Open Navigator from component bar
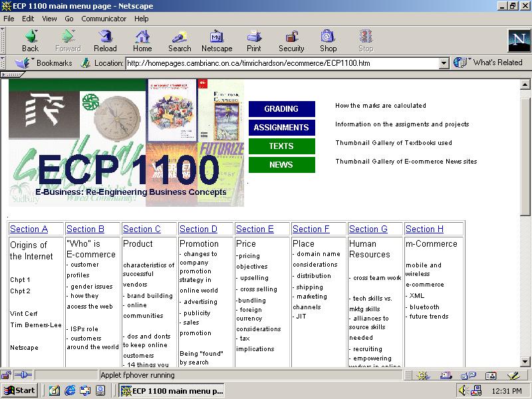The width and height of the screenshot is (532, 399). (423, 375)
